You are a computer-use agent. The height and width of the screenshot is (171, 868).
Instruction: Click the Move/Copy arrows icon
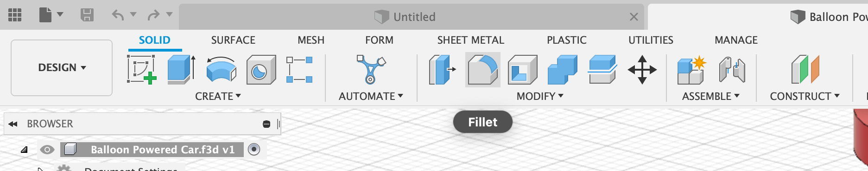[642, 70]
